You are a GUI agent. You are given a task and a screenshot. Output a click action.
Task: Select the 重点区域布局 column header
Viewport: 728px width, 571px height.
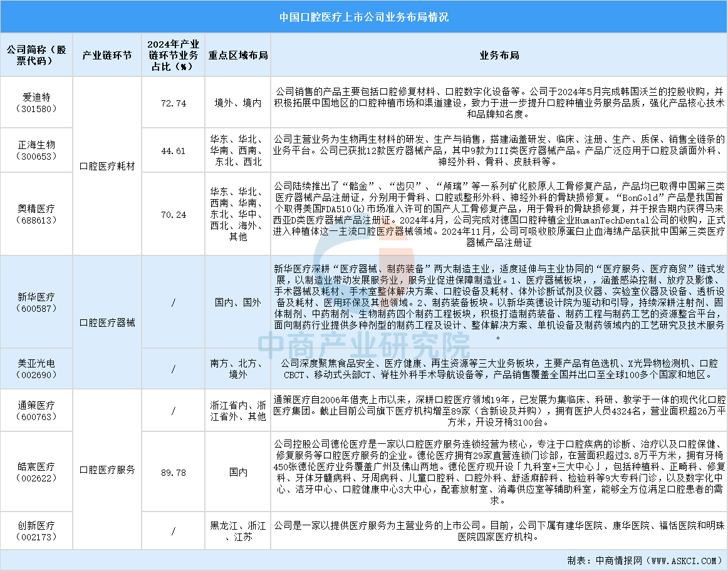tap(237, 55)
